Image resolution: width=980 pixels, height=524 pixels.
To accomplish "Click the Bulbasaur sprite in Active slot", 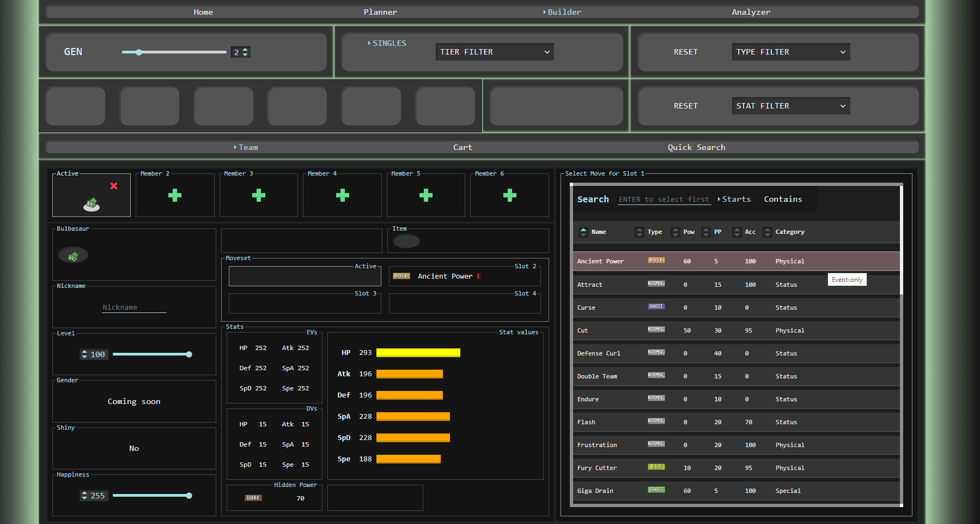I will 92,204.
